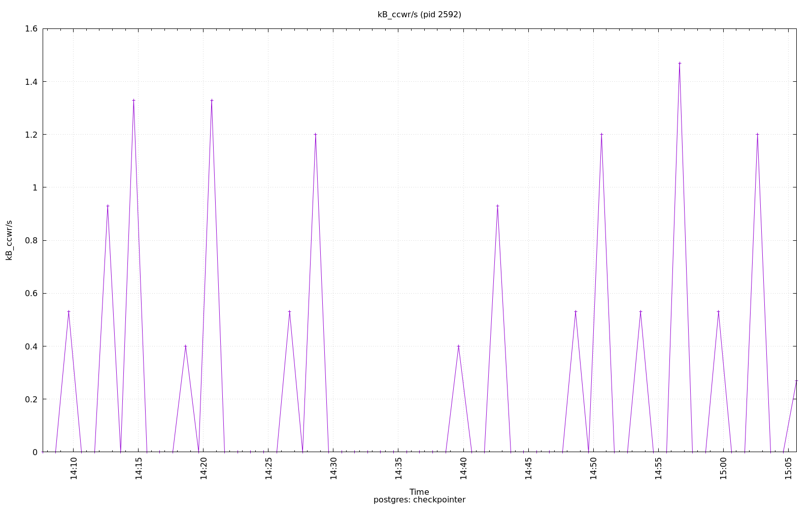Select the 1.33 peak marker just after 14:20

[212, 100]
